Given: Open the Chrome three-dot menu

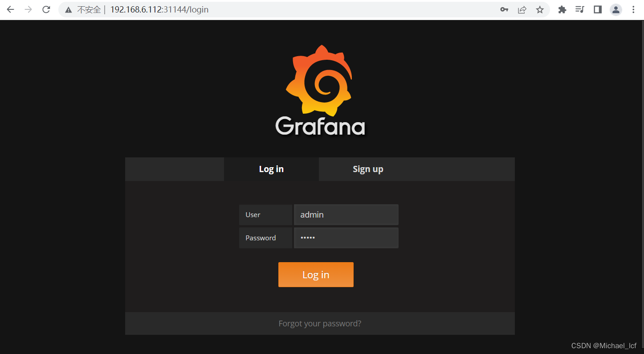Looking at the screenshot, I should [633, 9].
